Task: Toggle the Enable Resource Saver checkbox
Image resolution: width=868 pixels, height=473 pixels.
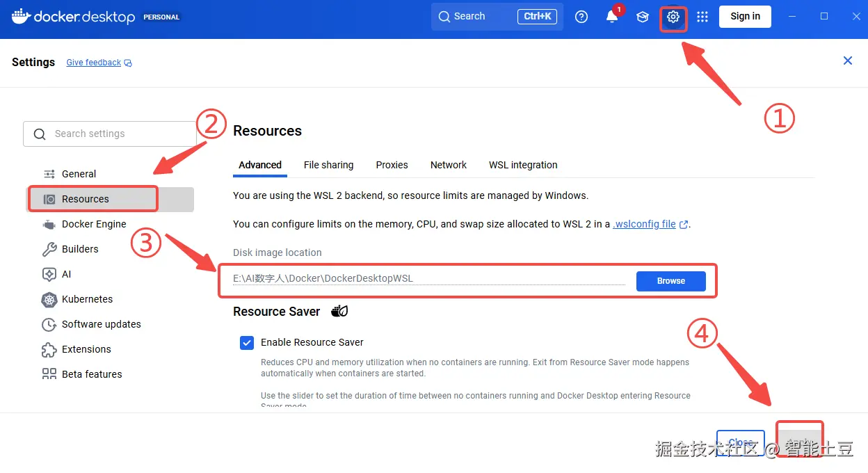Action: click(x=247, y=342)
